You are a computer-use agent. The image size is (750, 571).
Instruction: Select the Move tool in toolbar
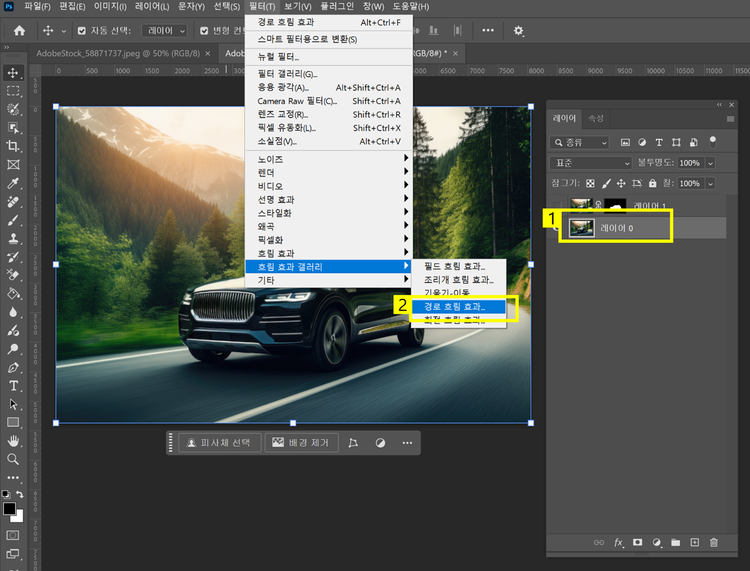(x=13, y=73)
